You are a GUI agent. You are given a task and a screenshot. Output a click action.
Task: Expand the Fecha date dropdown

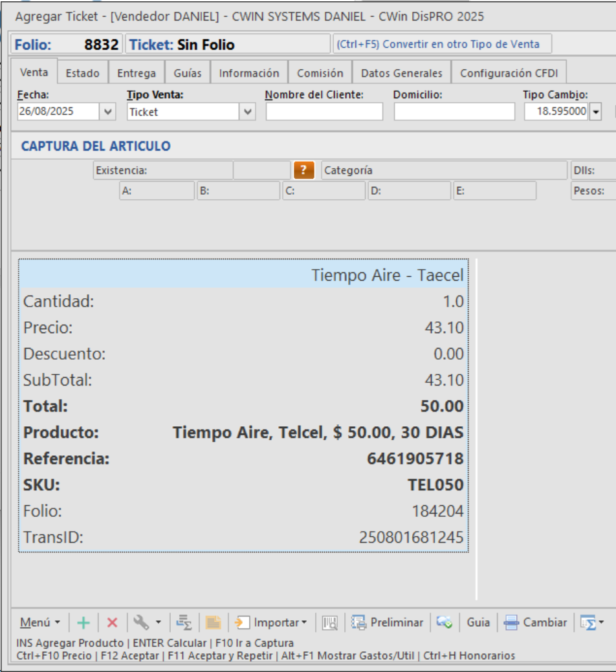pyautogui.click(x=107, y=112)
